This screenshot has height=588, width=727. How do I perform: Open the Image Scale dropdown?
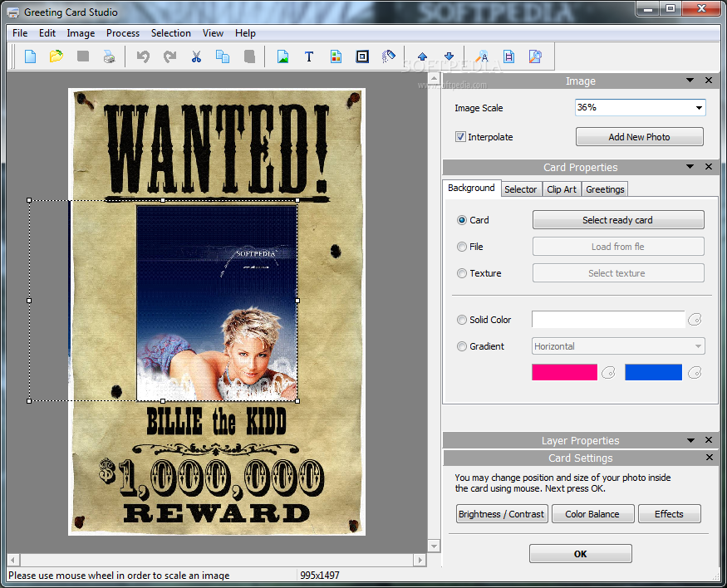click(x=699, y=108)
